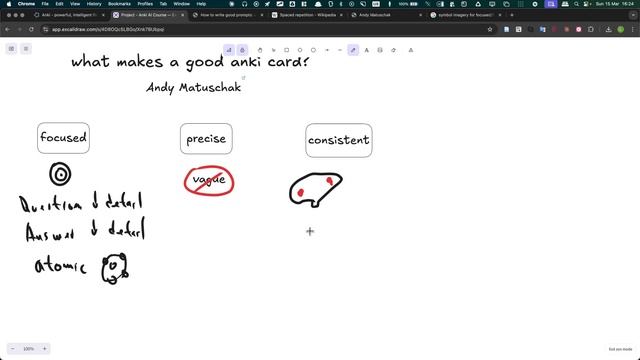The width and height of the screenshot is (640, 360).
Task: Click the first highlighted toolbar button
Action: click(x=229, y=50)
